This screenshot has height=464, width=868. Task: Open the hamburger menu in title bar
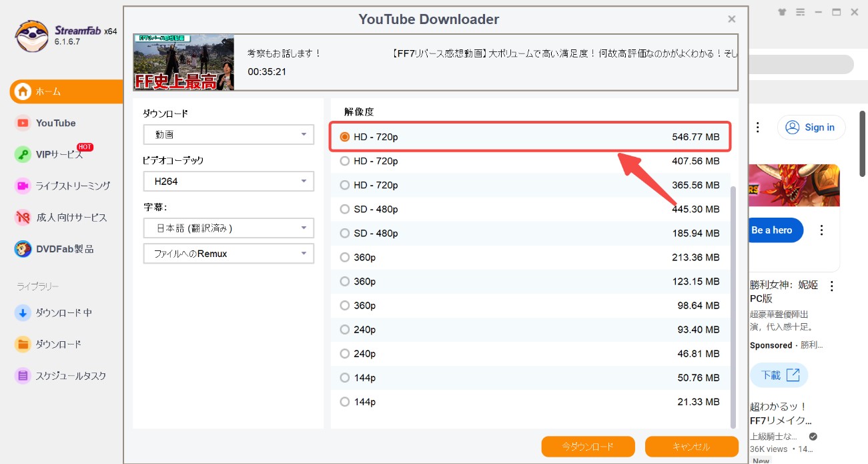pos(801,12)
